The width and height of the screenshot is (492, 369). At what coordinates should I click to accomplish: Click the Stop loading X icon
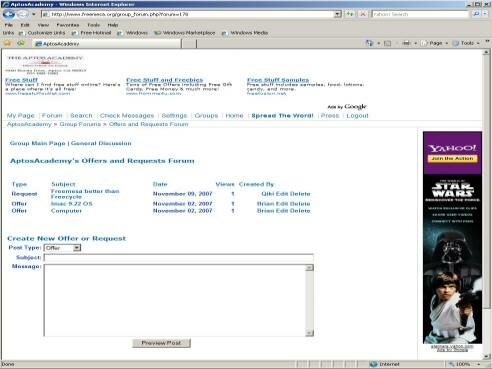pos(363,14)
